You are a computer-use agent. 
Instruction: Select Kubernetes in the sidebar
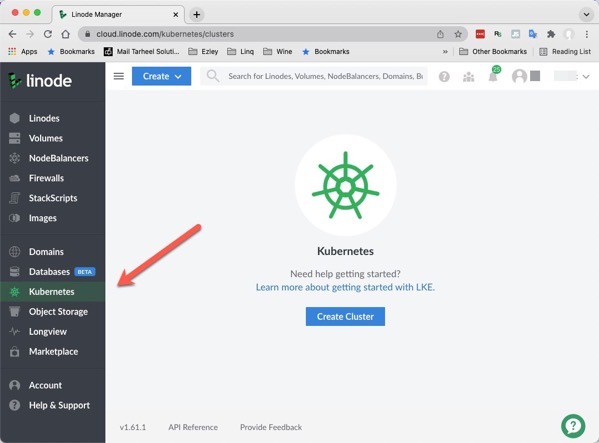point(53,292)
